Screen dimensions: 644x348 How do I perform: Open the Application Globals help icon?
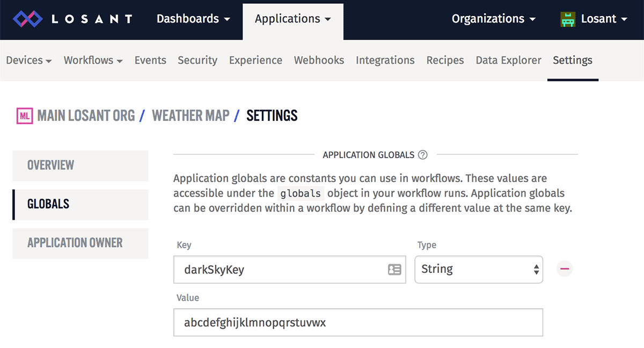click(x=423, y=155)
